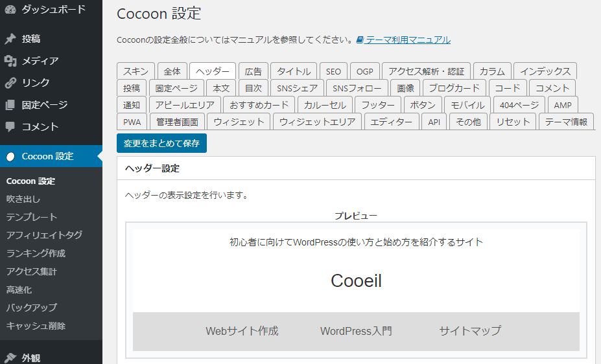This screenshot has width=601, height=364.
Task: Open the SEO tab
Action: (333, 71)
